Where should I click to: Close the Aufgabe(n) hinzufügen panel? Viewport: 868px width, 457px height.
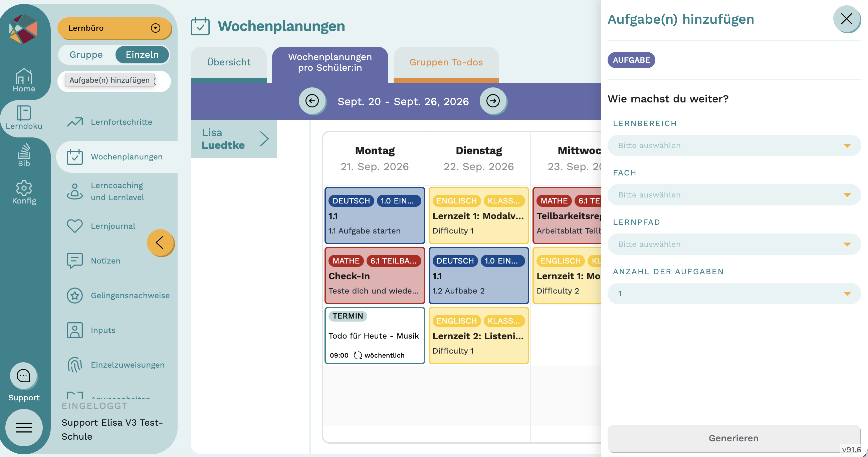click(x=846, y=19)
